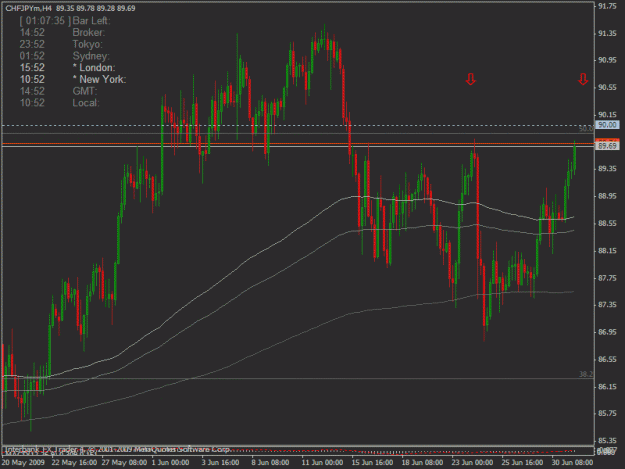This screenshot has width=625, height=469.
Task: Click the 87.35 price axis label
Action: click(607, 305)
